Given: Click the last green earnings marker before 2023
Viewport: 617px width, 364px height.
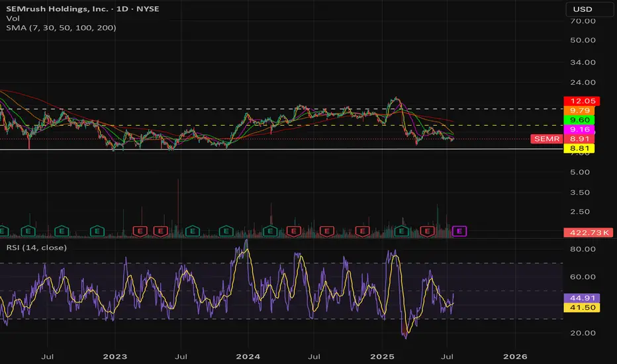Looking at the screenshot, I should (97, 231).
